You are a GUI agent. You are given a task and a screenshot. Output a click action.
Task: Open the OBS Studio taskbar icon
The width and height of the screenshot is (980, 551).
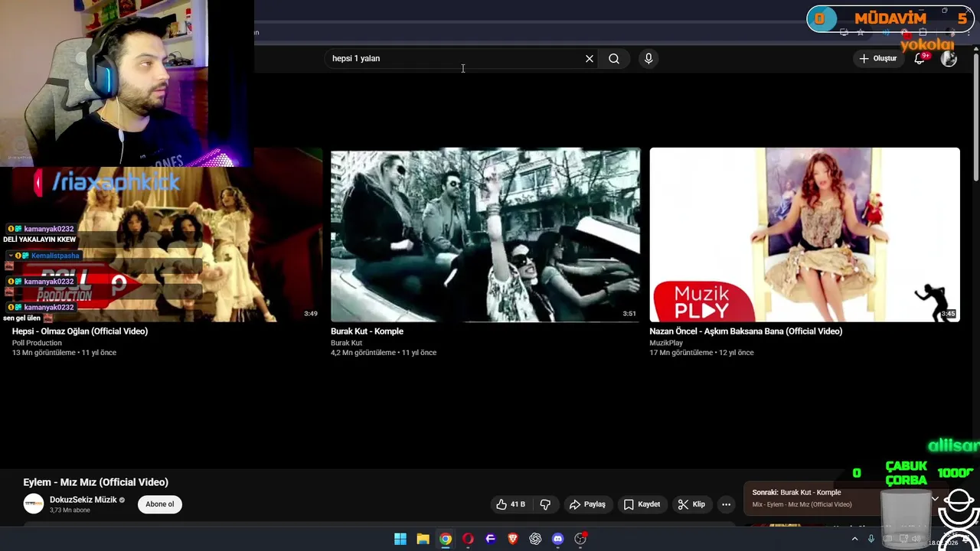tap(580, 539)
